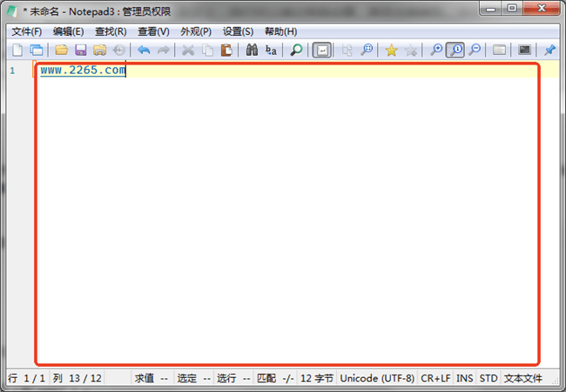Click line number 1 in margin
The height and width of the screenshot is (392, 566).
click(13, 71)
